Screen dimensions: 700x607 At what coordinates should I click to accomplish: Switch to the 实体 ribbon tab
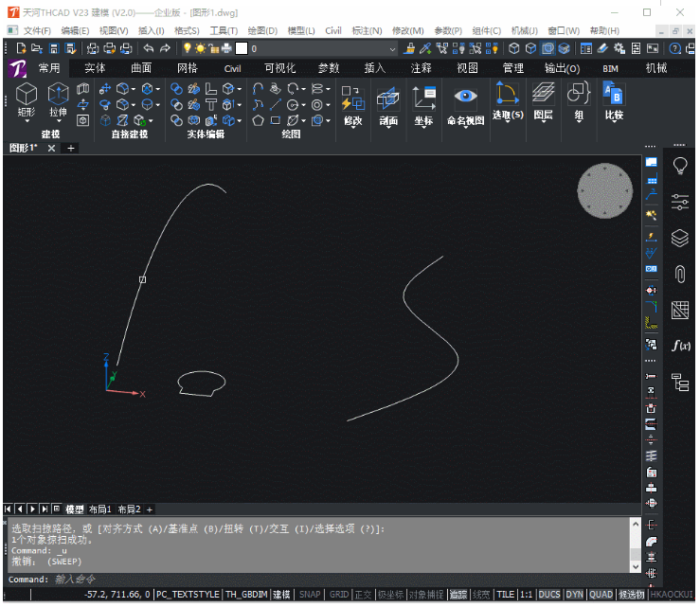pyautogui.click(x=95, y=68)
